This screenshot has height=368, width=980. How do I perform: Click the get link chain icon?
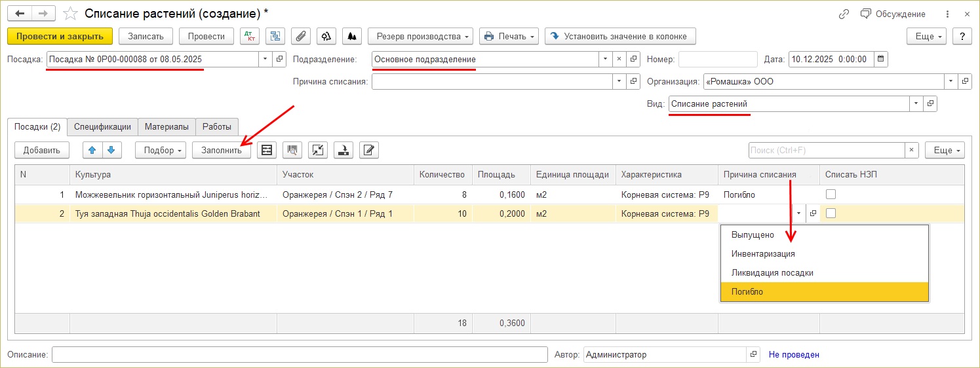coord(844,14)
